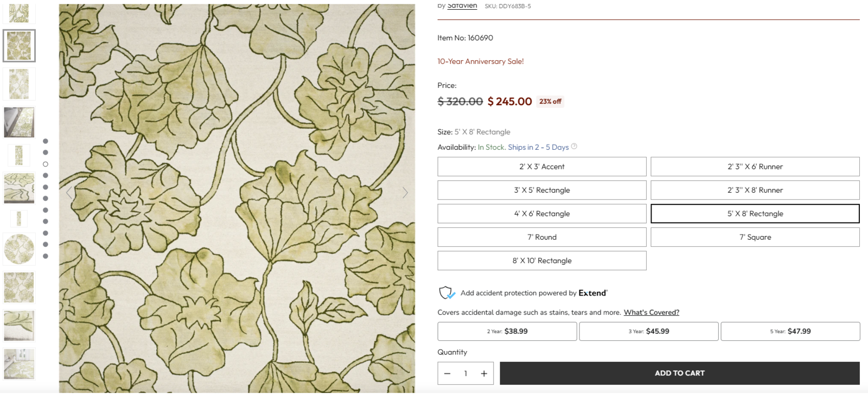This screenshot has width=868, height=395.
Task: Click the active hollow carousel dot indicator
Action: [46, 163]
